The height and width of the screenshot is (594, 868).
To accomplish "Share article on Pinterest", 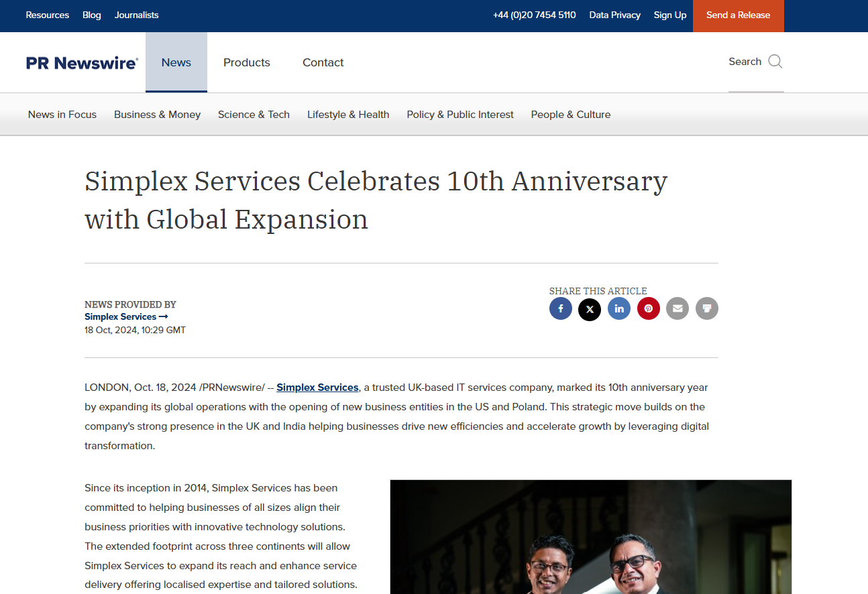I will [649, 308].
